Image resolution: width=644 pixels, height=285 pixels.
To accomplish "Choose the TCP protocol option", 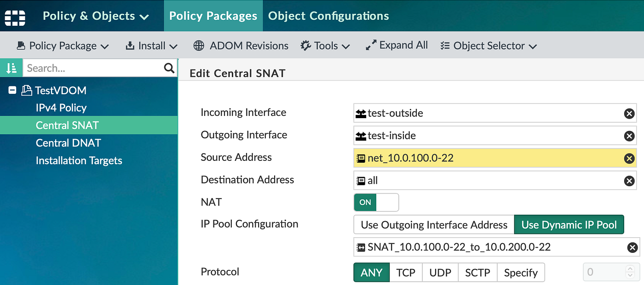I will 406,272.
